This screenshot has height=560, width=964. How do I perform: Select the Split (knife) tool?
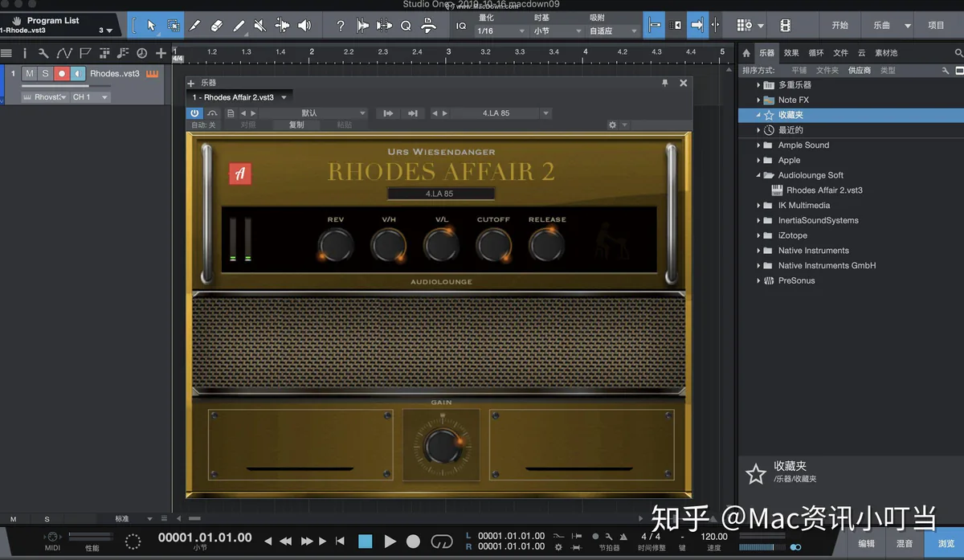tap(195, 26)
